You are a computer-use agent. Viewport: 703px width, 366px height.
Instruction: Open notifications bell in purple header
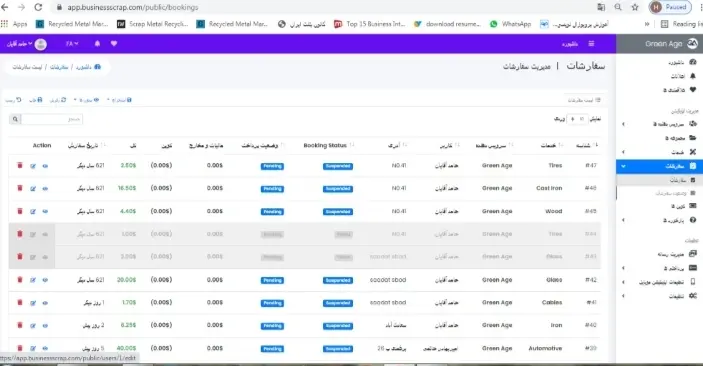[97, 44]
